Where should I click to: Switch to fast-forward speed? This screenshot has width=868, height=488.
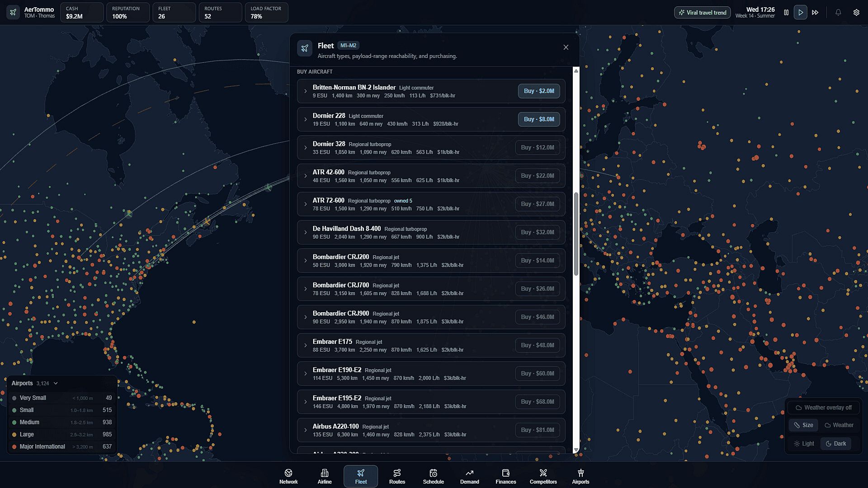(815, 13)
